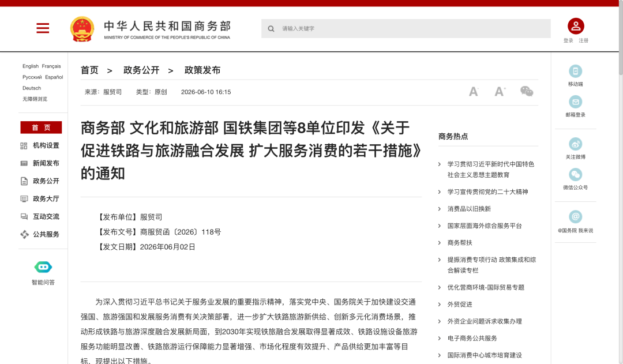The width and height of the screenshot is (623, 364).
Task: Go to 首页 in the breadcrumb
Action: (x=89, y=70)
